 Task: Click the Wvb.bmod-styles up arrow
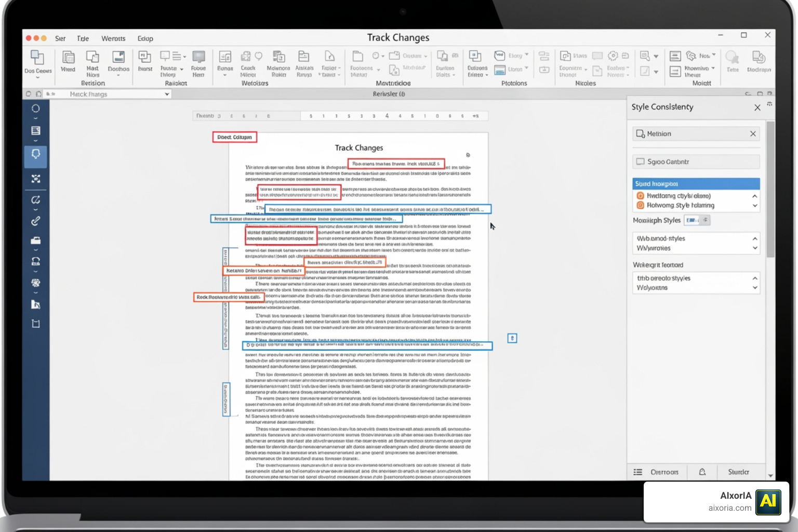tap(755, 238)
